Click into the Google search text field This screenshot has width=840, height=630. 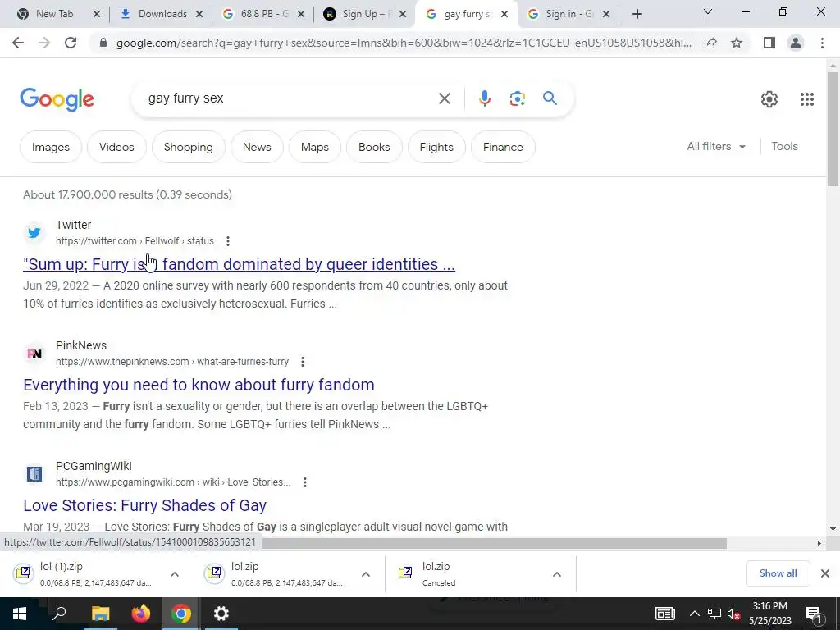click(x=290, y=98)
